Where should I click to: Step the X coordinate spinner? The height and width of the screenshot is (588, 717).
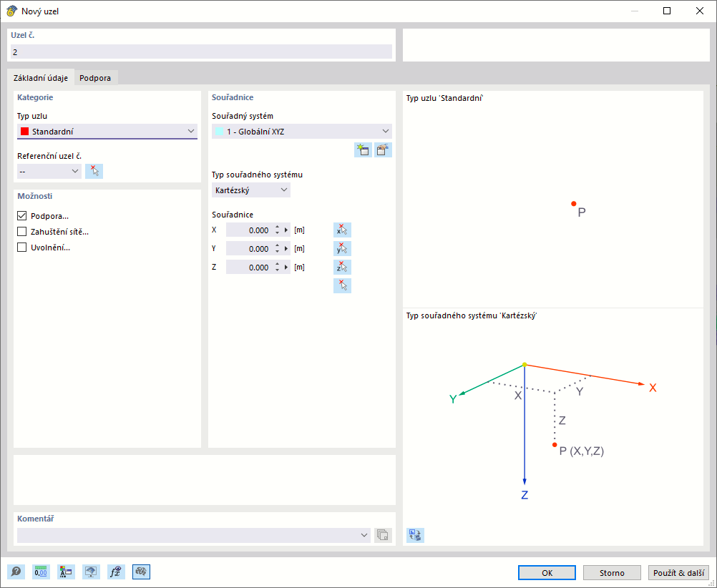(277, 230)
